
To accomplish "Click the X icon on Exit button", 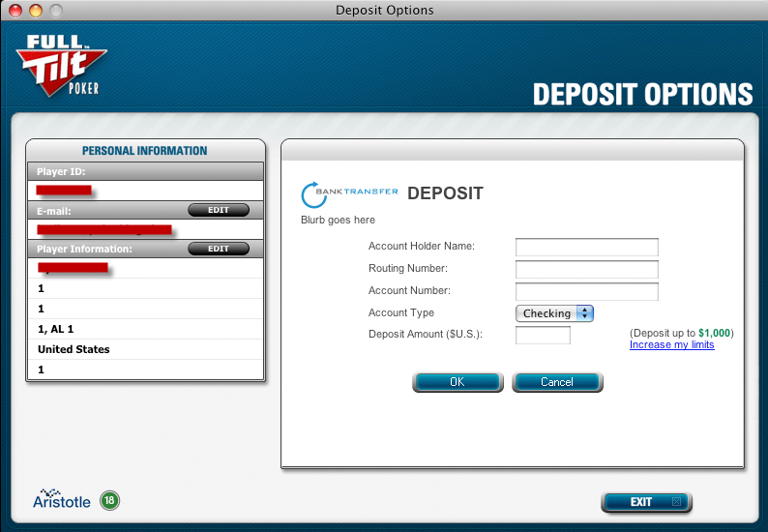I will pyautogui.click(x=676, y=502).
